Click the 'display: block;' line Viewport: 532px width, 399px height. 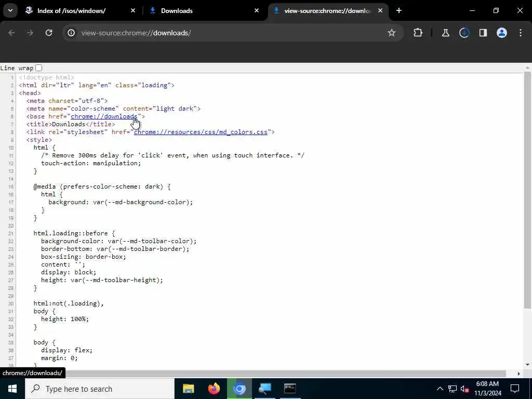click(x=69, y=272)
